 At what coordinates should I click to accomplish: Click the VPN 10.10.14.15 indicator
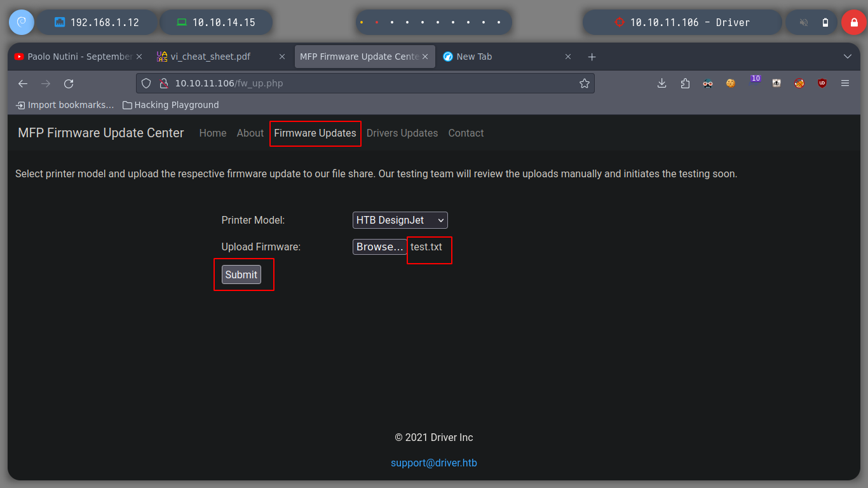point(216,22)
